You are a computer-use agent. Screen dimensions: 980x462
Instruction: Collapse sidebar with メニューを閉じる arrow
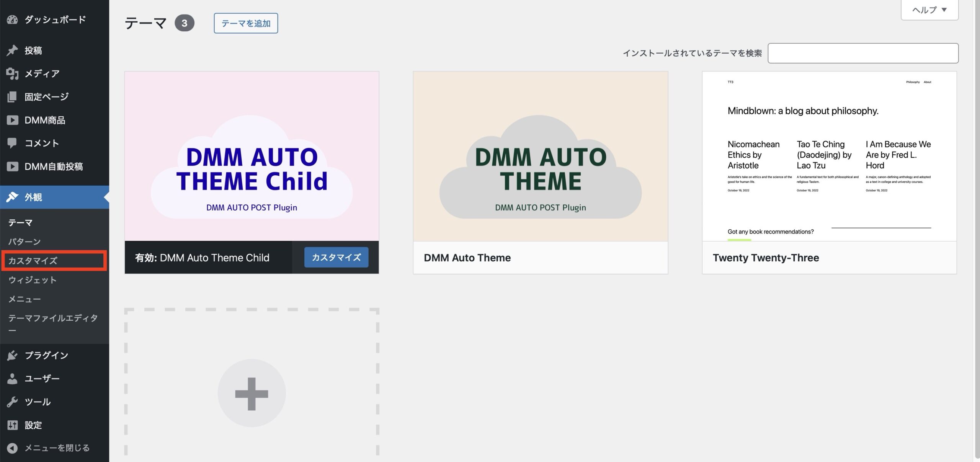pos(12,448)
